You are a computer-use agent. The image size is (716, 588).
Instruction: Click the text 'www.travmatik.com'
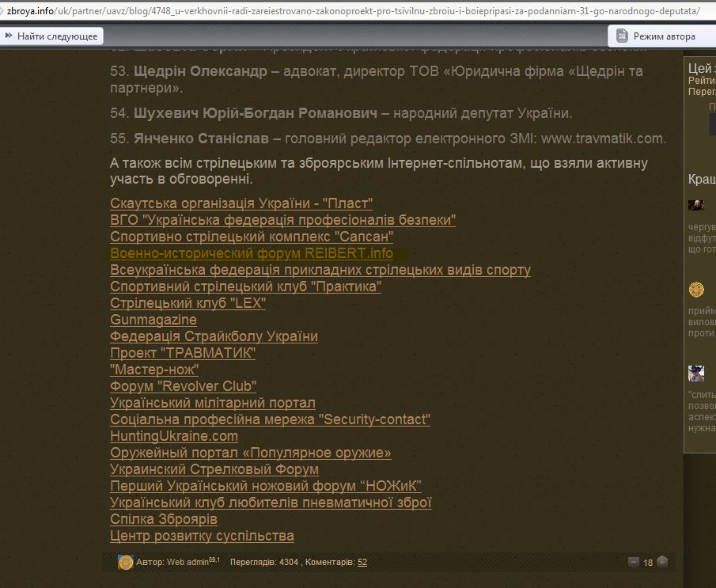point(602,138)
